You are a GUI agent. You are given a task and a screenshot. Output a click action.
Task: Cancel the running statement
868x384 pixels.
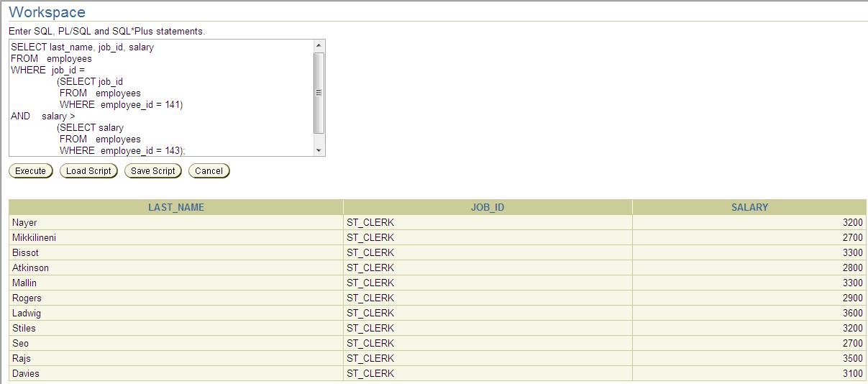pyautogui.click(x=209, y=171)
